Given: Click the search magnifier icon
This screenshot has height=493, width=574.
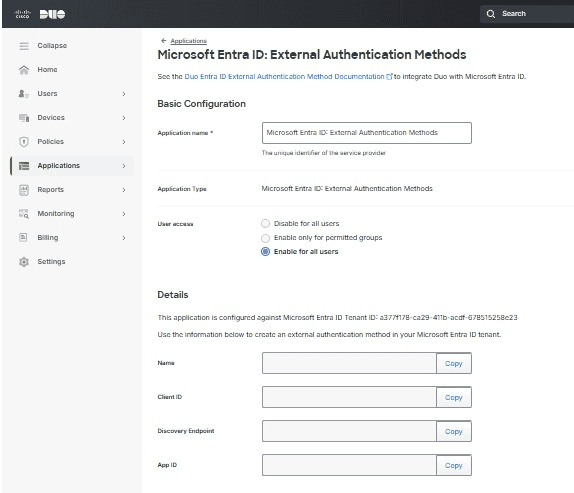Looking at the screenshot, I should [491, 14].
